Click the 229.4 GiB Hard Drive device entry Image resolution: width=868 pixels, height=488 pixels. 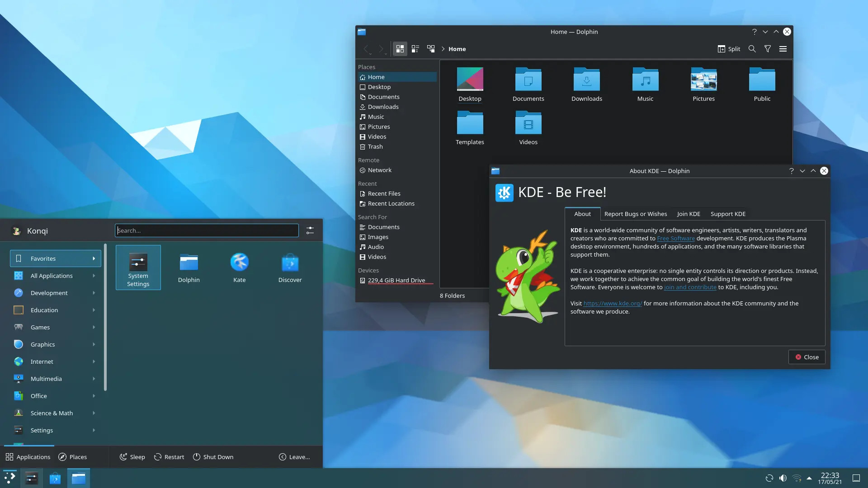click(x=396, y=280)
